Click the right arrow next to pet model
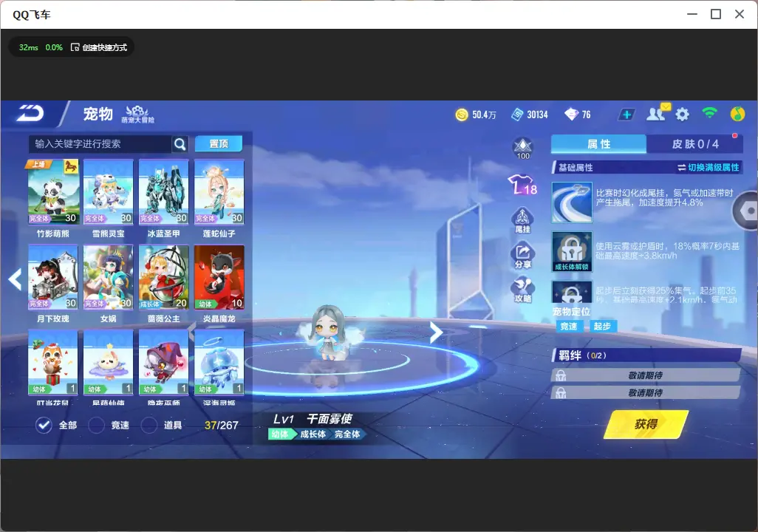The width and height of the screenshot is (758, 532). pos(436,332)
